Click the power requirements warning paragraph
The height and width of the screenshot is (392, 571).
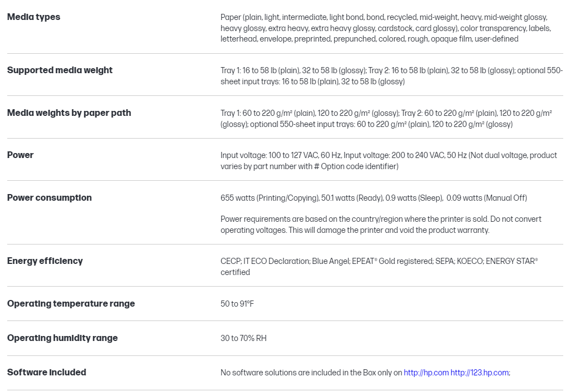[x=381, y=225]
